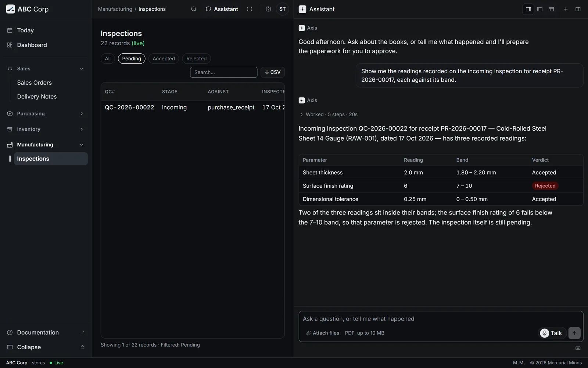Collapse the assistant panel icon
588x368 pixels.
pos(578,9)
